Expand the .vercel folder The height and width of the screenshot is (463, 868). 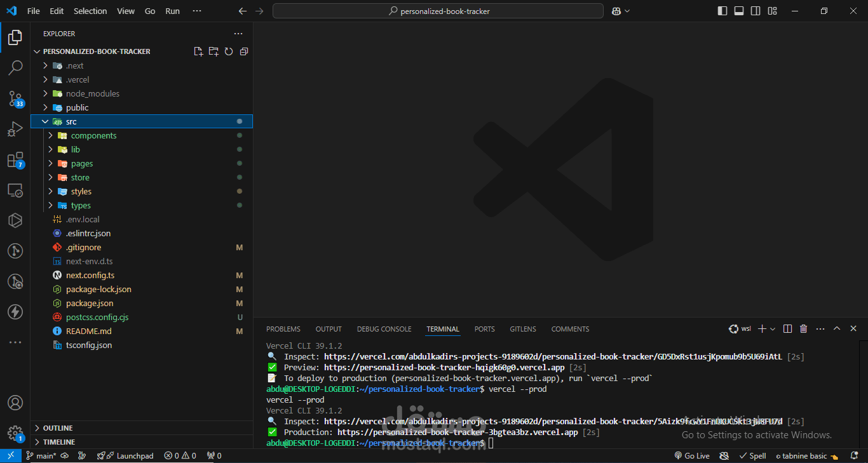coord(142,79)
